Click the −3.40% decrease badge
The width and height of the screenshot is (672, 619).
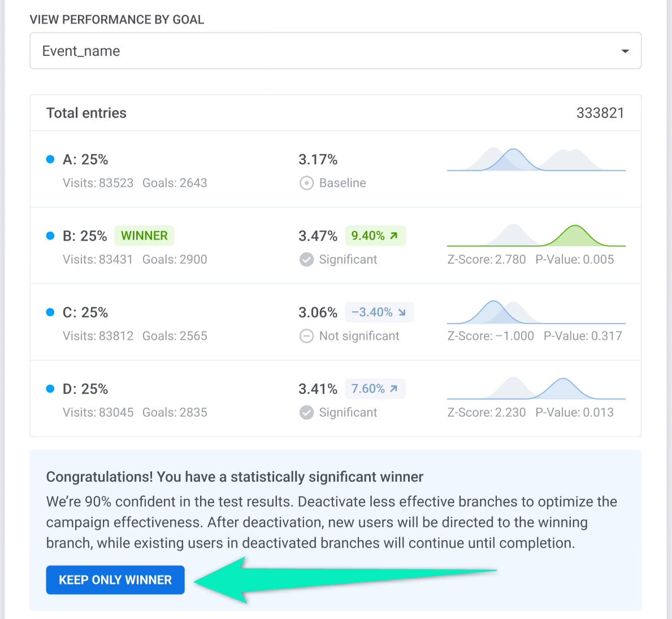379,312
